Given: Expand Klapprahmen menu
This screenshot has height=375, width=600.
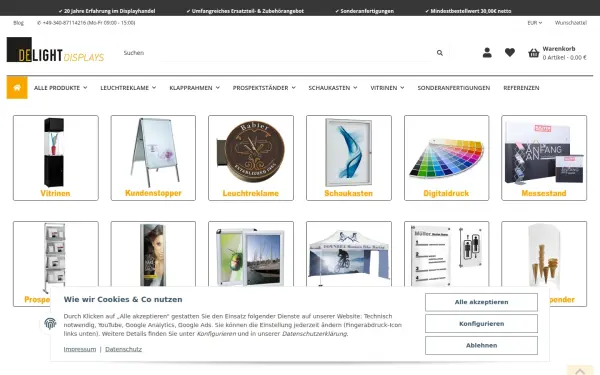Looking at the screenshot, I should coord(194,88).
